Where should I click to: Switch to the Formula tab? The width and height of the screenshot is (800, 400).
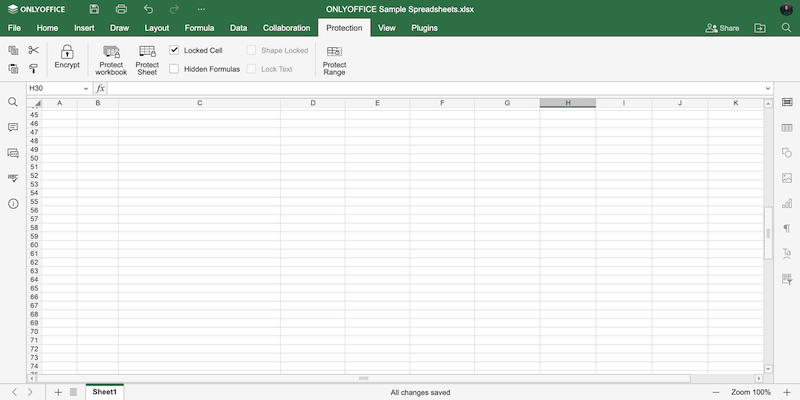click(199, 28)
